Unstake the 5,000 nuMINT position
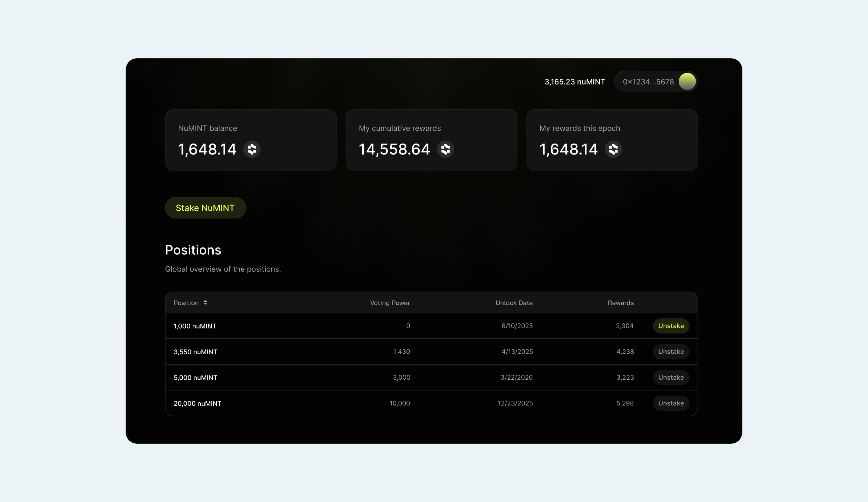Screen dimensions: 868x502 coord(671,377)
